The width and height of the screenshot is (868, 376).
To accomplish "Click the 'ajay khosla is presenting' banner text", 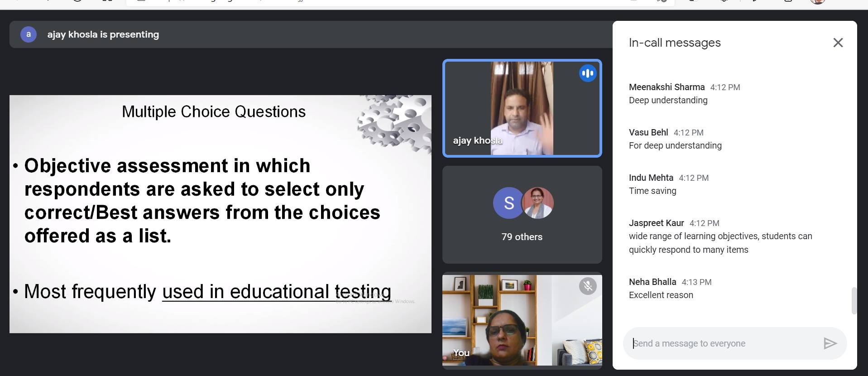I will tap(103, 34).
